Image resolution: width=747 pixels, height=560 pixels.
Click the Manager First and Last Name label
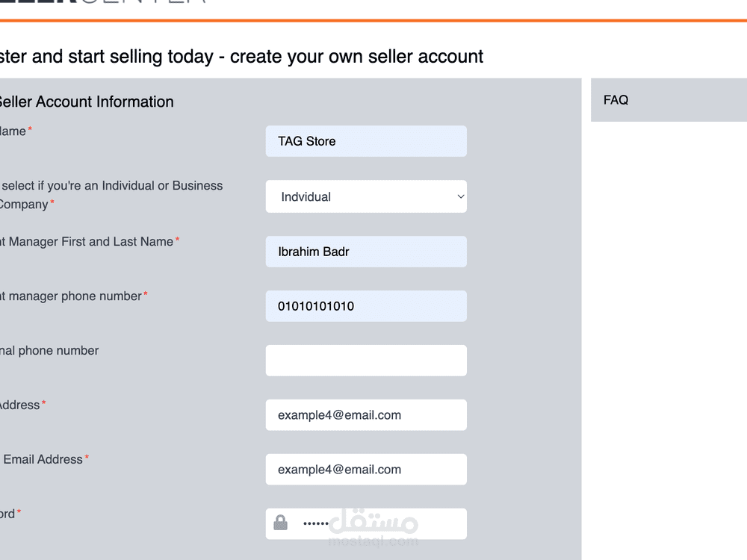click(x=86, y=241)
